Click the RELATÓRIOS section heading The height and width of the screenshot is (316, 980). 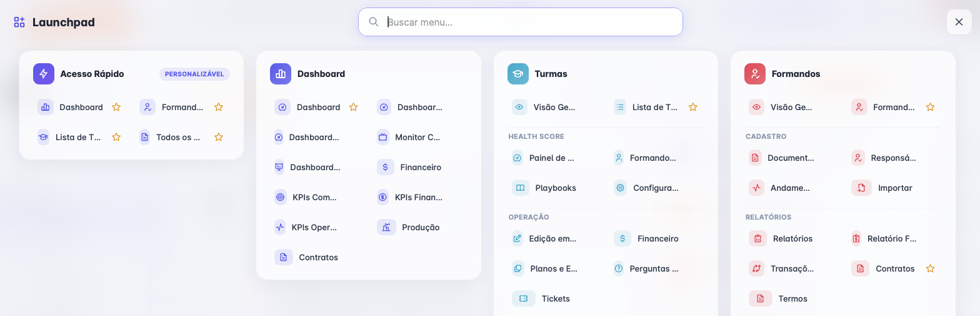point(769,217)
